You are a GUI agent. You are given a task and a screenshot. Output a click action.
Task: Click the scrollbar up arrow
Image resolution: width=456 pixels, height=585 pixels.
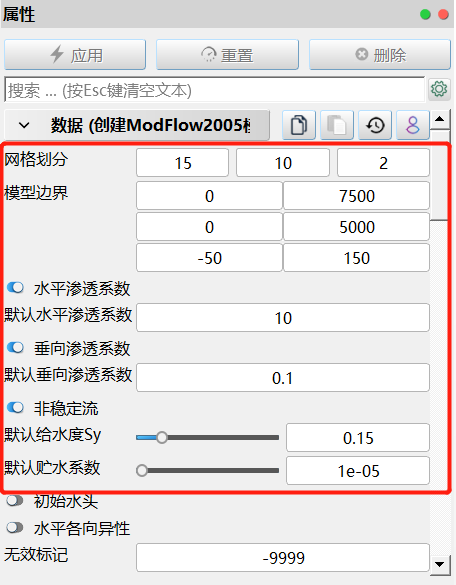[440, 119]
